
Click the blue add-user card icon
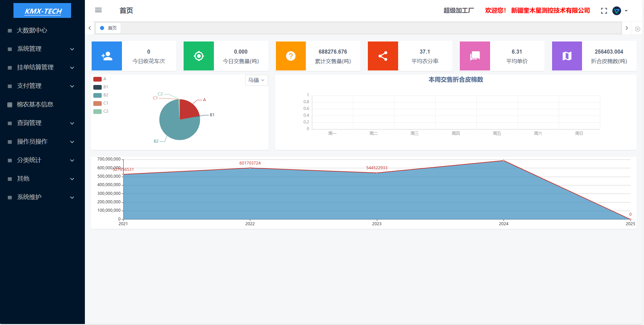(107, 56)
